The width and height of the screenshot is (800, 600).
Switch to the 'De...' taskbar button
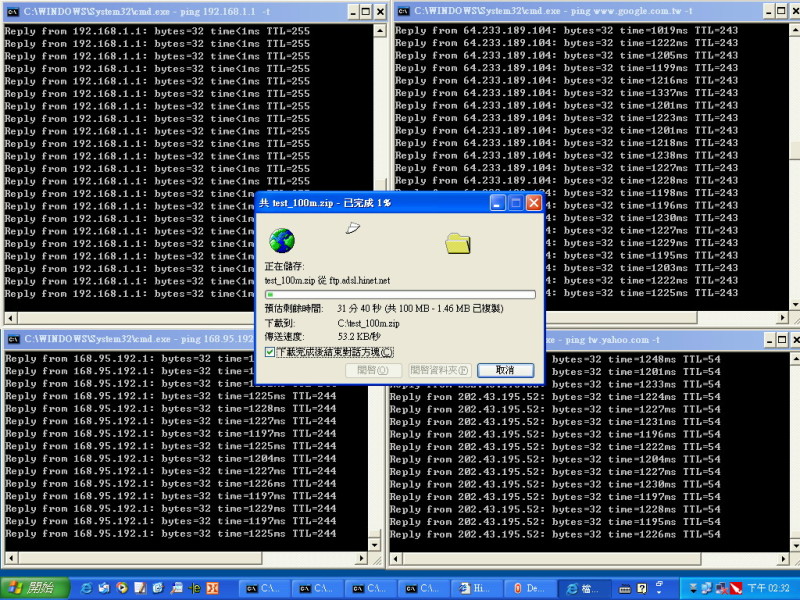click(x=530, y=588)
